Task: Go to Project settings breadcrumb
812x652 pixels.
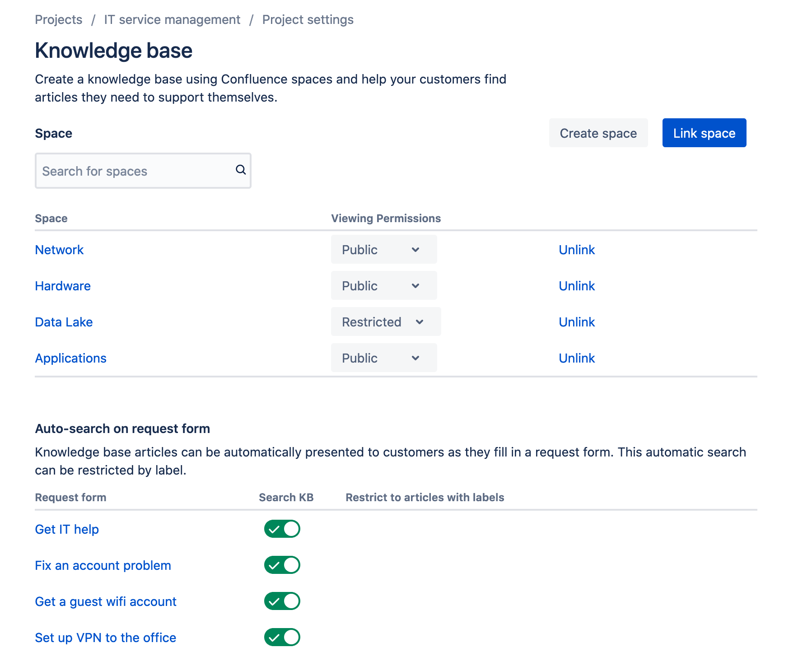Action: point(308,19)
